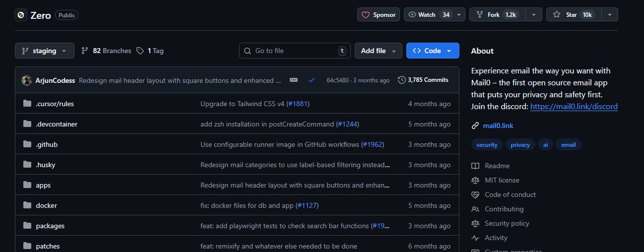
Task: Select the ai topic tag
Action: pyautogui.click(x=545, y=145)
